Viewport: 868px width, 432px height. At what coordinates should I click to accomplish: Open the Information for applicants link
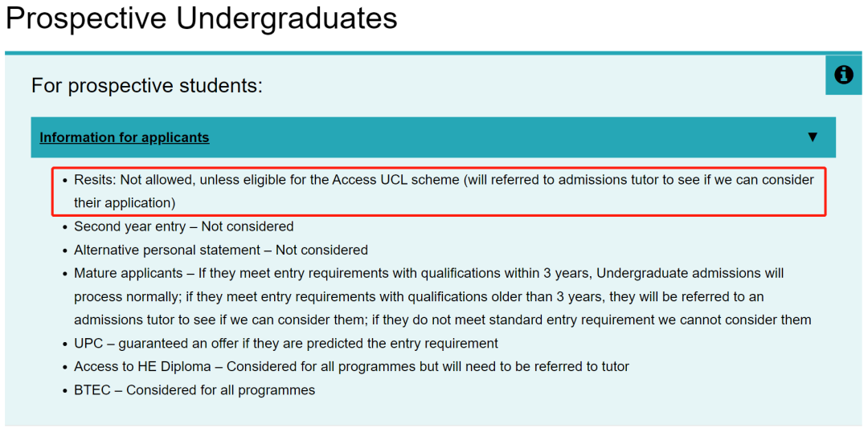tap(125, 138)
